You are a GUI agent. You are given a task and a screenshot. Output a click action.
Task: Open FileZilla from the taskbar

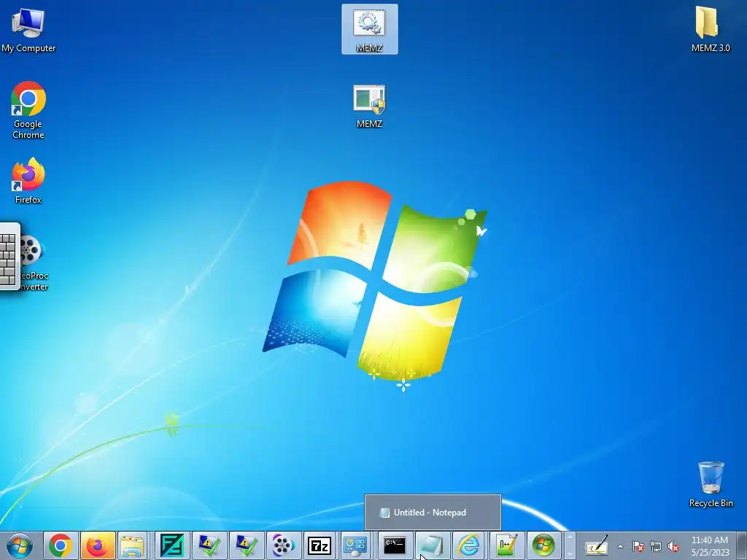click(172, 545)
